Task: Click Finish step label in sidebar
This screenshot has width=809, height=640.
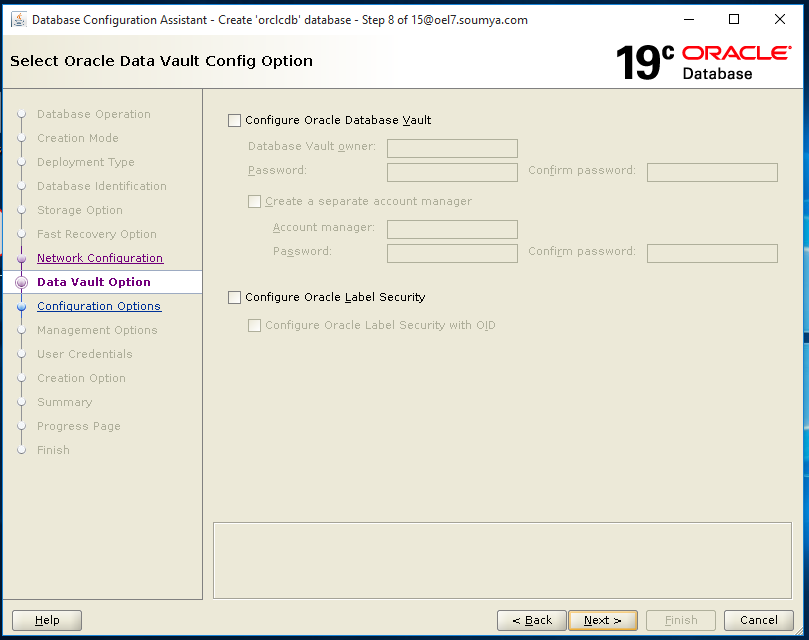Action: (53, 450)
